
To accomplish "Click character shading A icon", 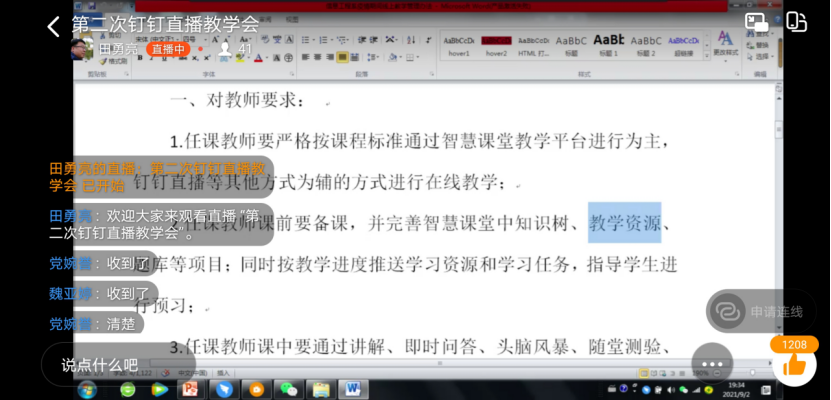I will 277,58.
